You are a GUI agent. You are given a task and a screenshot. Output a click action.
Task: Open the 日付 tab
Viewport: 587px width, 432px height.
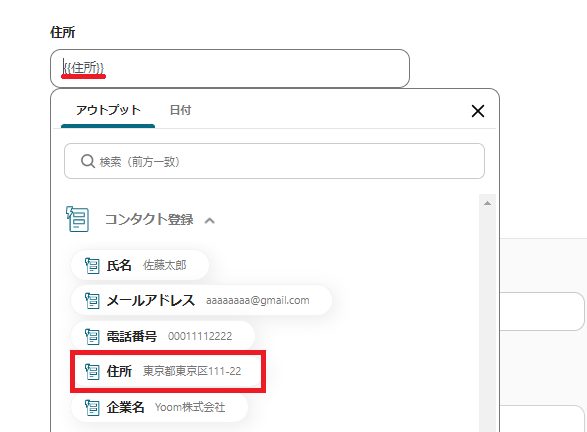(x=180, y=110)
